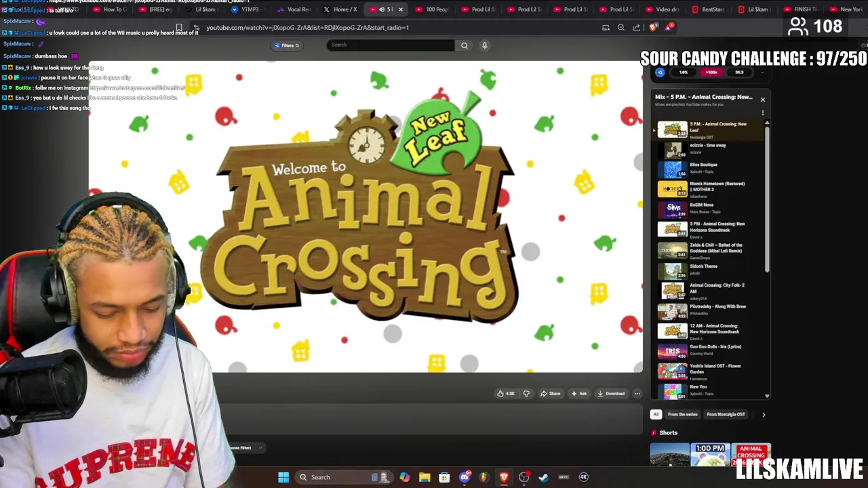868x488 pixels.
Task: Open OBS Studio from the taskbar
Action: pyautogui.click(x=524, y=477)
